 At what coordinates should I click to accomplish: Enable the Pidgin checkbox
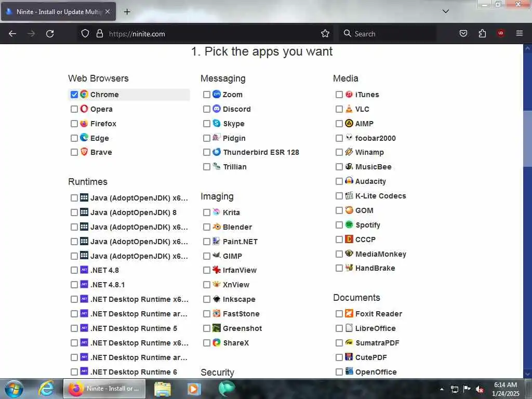[x=207, y=138]
